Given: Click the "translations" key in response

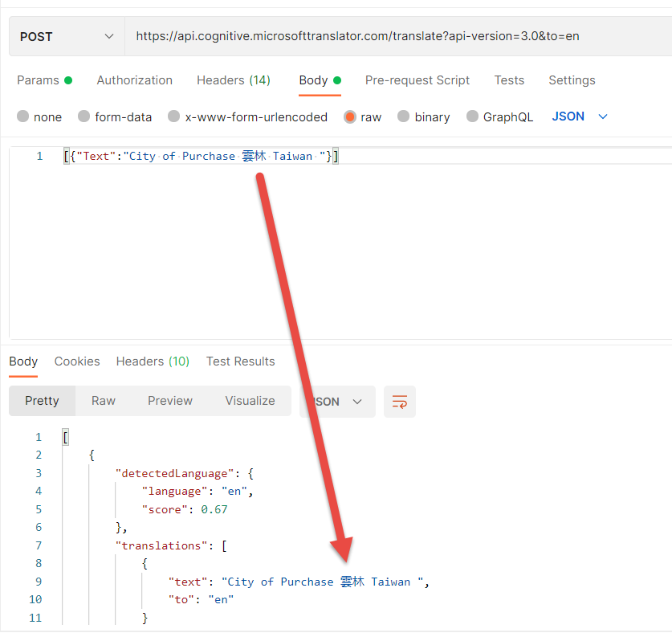Looking at the screenshot, I should (x=161, y=545).
